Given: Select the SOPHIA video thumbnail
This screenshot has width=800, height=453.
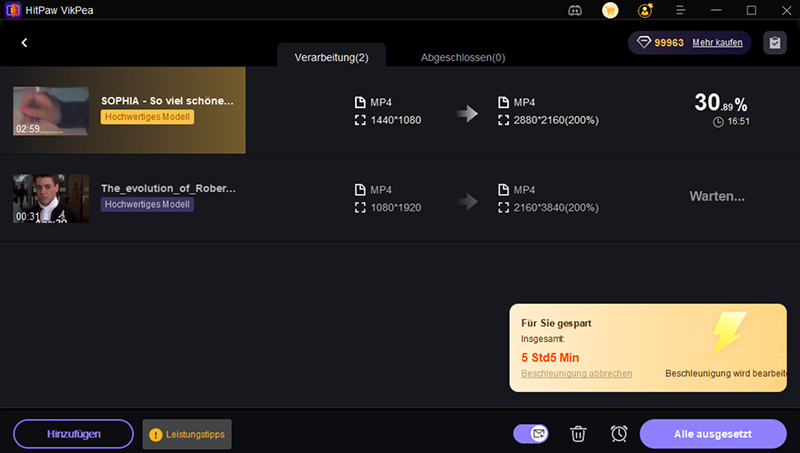Looking at the screenshot, I should pos(51,111).
